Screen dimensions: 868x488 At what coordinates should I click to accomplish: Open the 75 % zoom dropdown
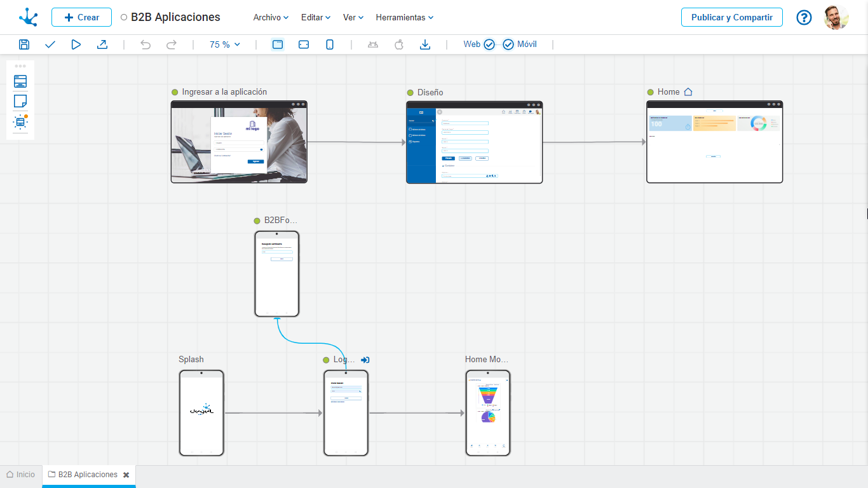pyautogui.click(x=225, y=44)
